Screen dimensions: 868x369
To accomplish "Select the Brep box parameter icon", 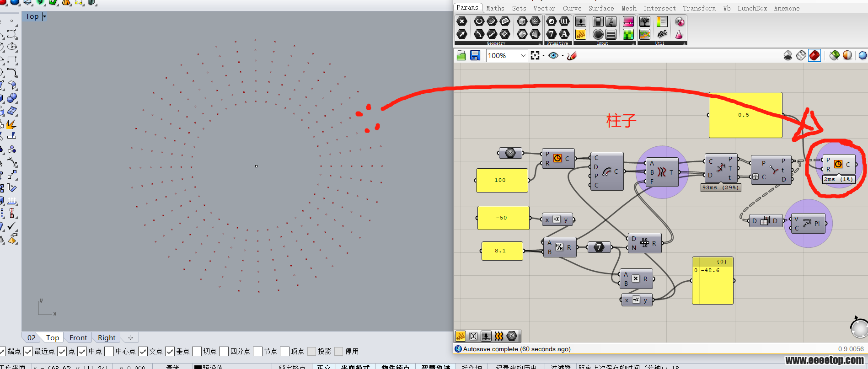I will (x=522, y=21).
